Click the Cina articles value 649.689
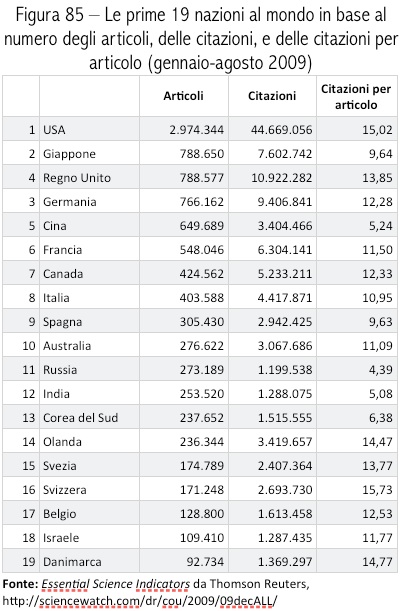Image resolution: width=400 pixels, height=611 pixels. tap(201, 226)
